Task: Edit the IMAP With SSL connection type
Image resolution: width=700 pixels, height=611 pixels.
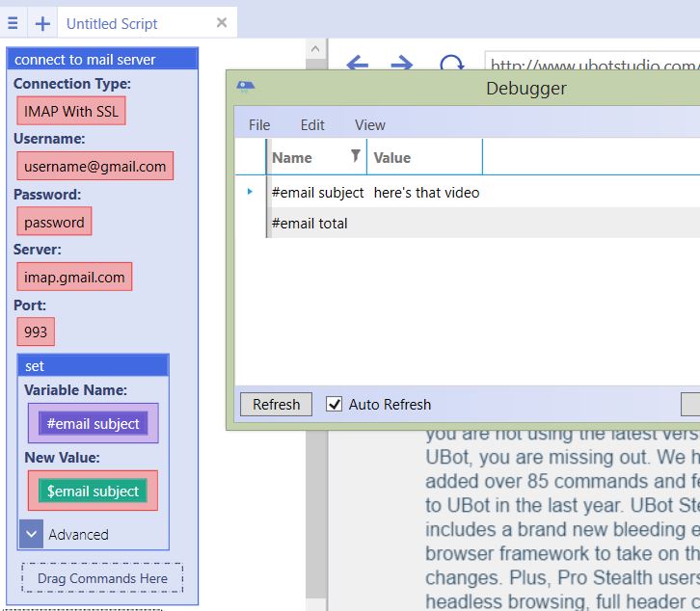Action: pos(71,111)
